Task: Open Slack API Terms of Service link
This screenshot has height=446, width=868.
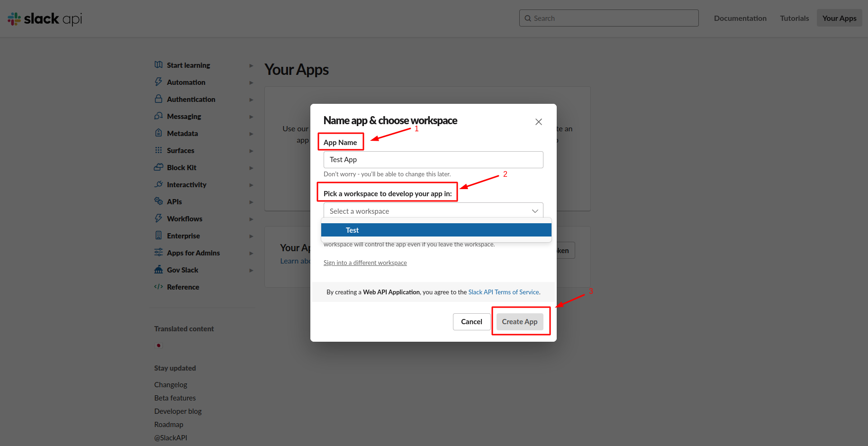Action: pos(504,292)
